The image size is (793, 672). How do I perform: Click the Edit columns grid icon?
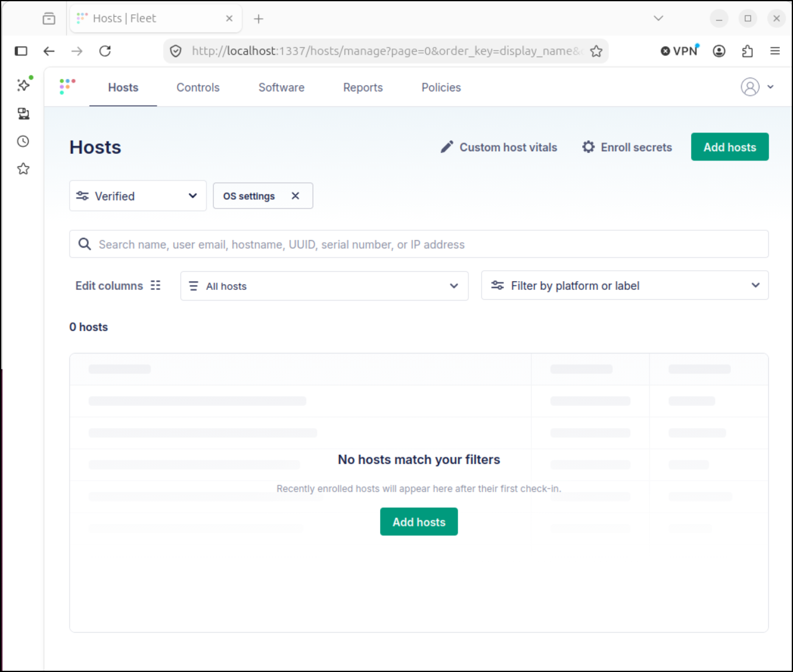(155, 286)
